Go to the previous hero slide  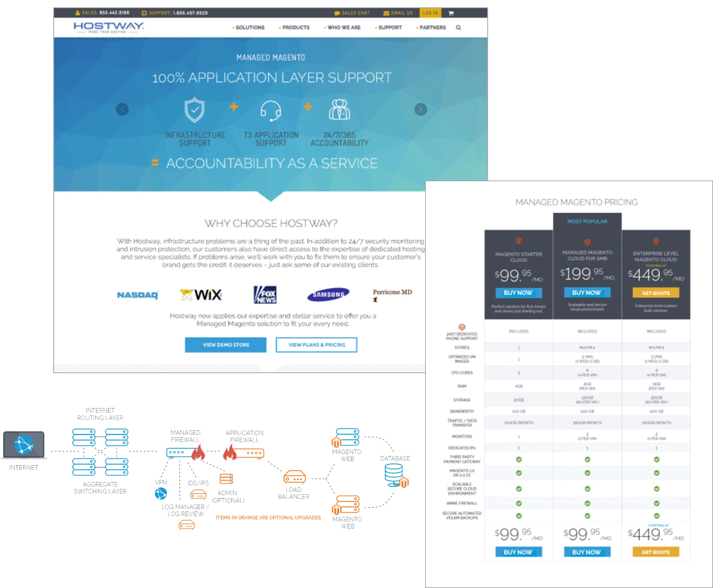(122, 109)
